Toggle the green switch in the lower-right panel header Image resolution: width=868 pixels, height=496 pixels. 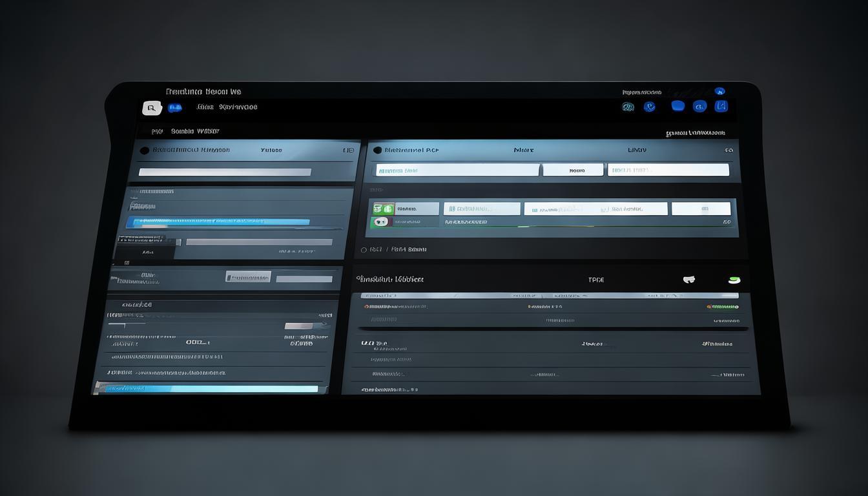(734, 280)
